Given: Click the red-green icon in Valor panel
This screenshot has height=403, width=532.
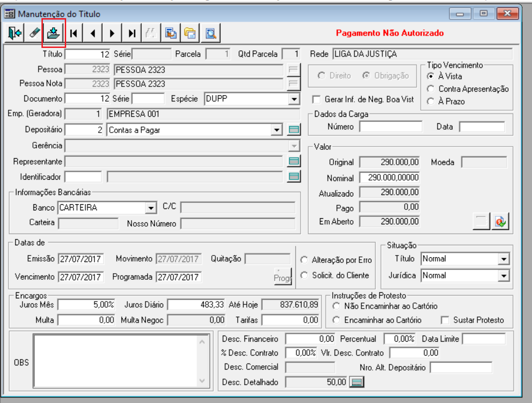Looking at the screenshot, I should pyautogui.click(x=500, y=222).
